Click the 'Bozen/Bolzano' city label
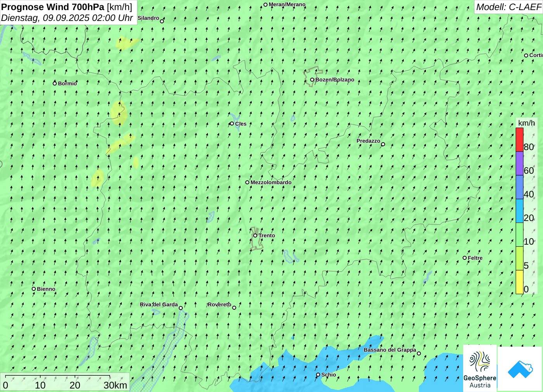 335,79
